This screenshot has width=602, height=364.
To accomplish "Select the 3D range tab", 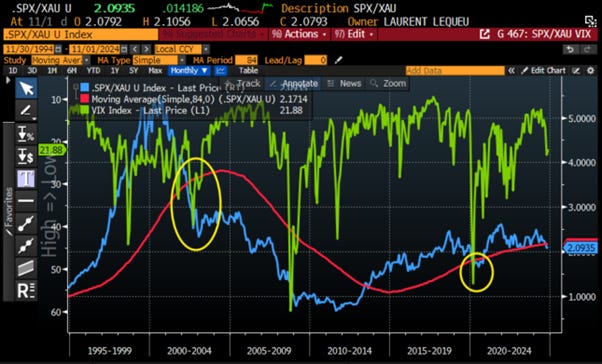I will pos(32,71).
